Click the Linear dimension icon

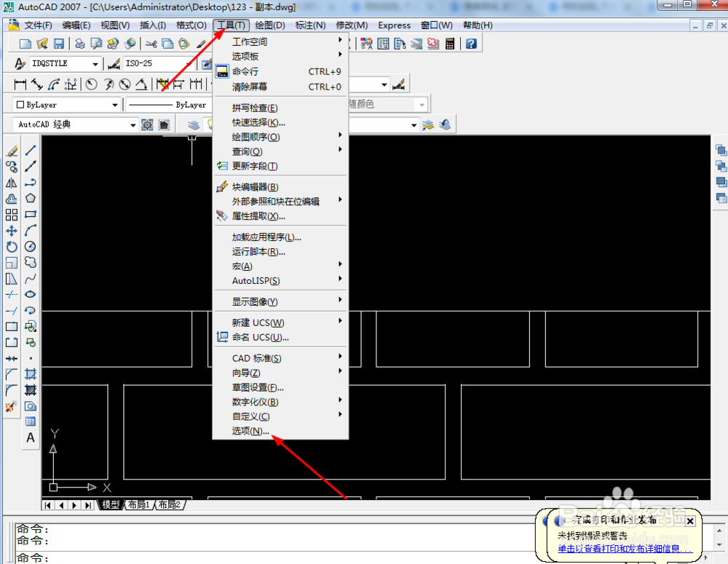click(20, 84)
